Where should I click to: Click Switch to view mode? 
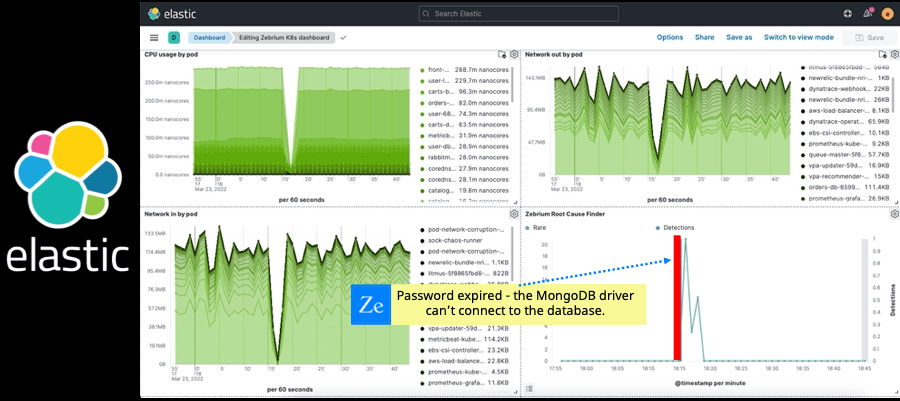(798, 37)
